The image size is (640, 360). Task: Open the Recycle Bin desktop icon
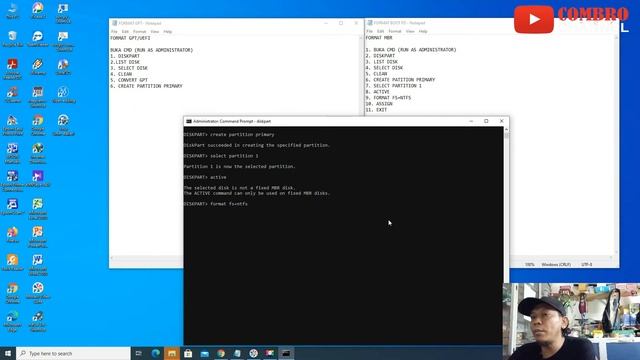pos(12,38)
